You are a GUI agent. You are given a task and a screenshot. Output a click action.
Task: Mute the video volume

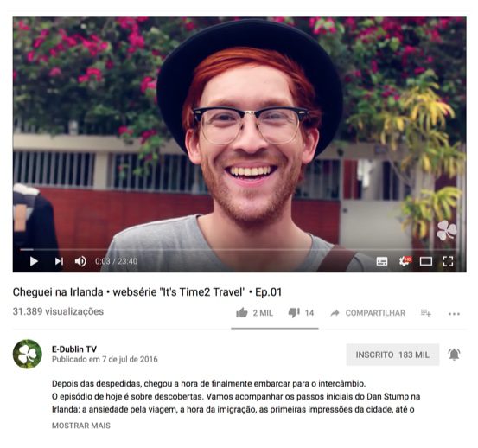point(80,261)
